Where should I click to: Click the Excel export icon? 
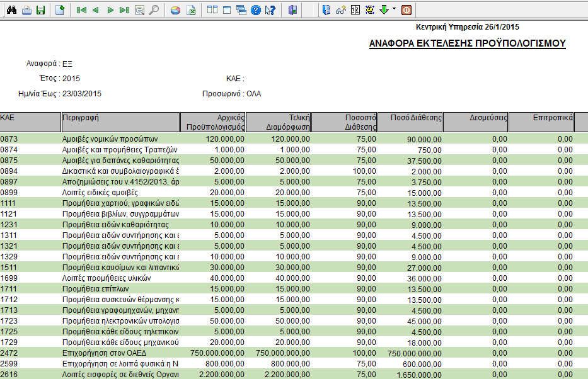click(191, 10)
